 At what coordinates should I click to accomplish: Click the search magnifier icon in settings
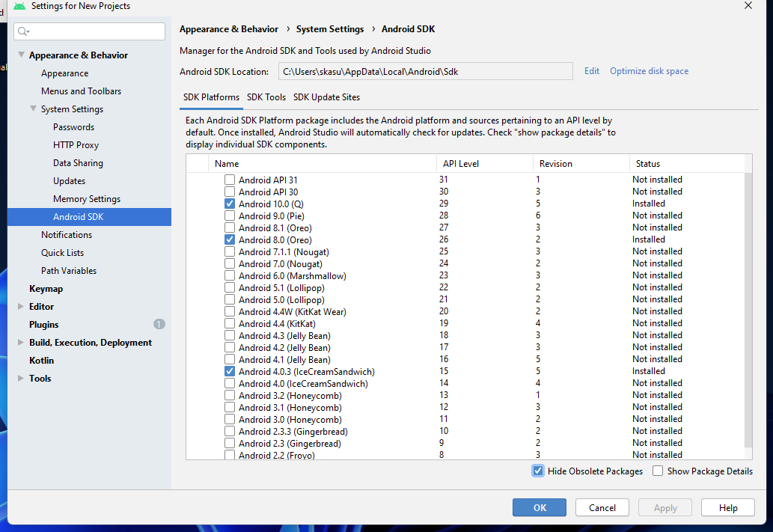coord(22,31)
